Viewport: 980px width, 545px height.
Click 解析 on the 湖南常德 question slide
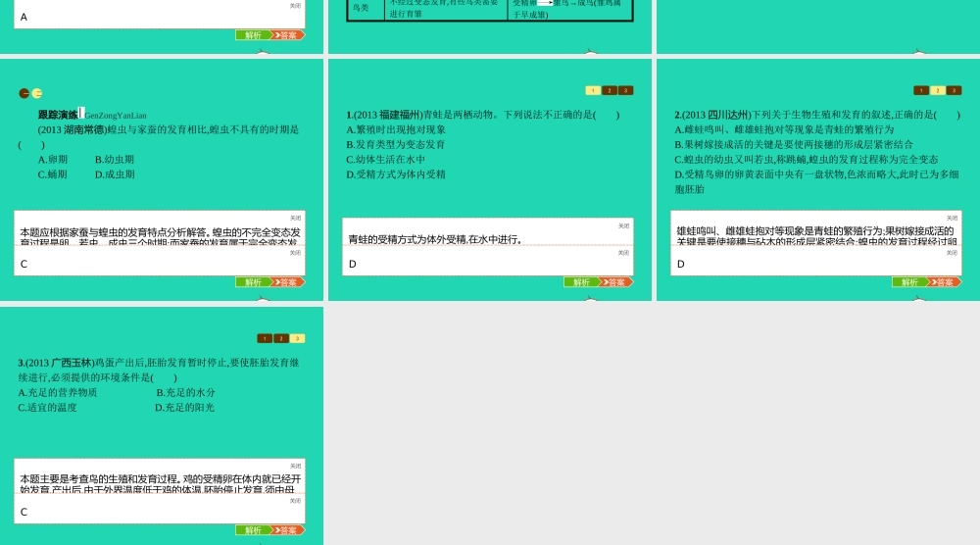tap(253, 282)
